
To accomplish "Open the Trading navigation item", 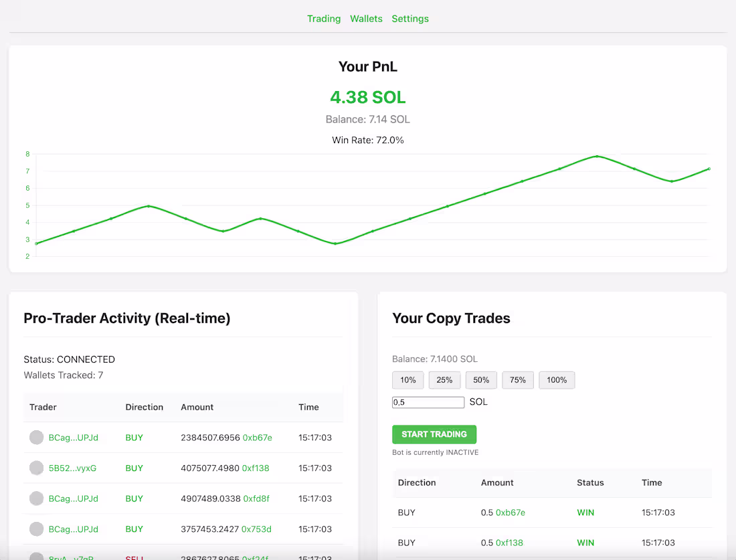I will pyautogui.click(x=324, y=19).
